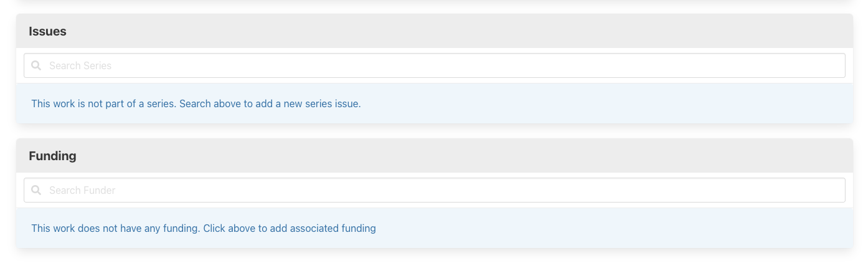Click the Issues section heading

[x=47, y=31]
